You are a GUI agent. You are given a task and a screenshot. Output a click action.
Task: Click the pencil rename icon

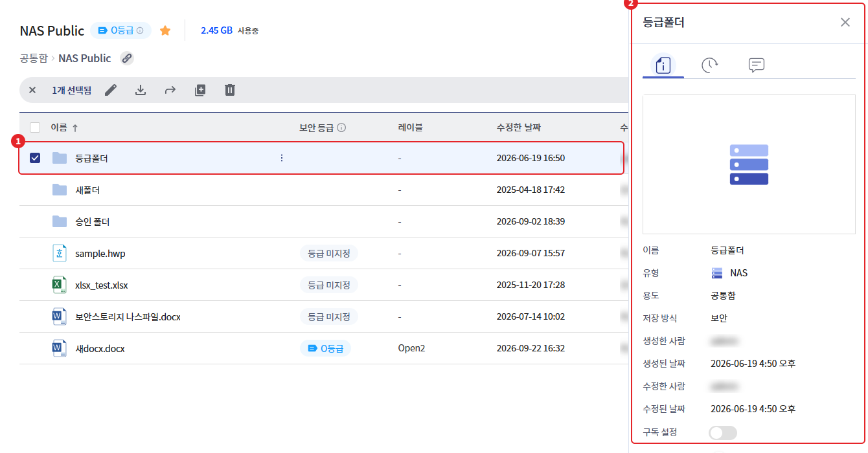click(x=111, y=90)
